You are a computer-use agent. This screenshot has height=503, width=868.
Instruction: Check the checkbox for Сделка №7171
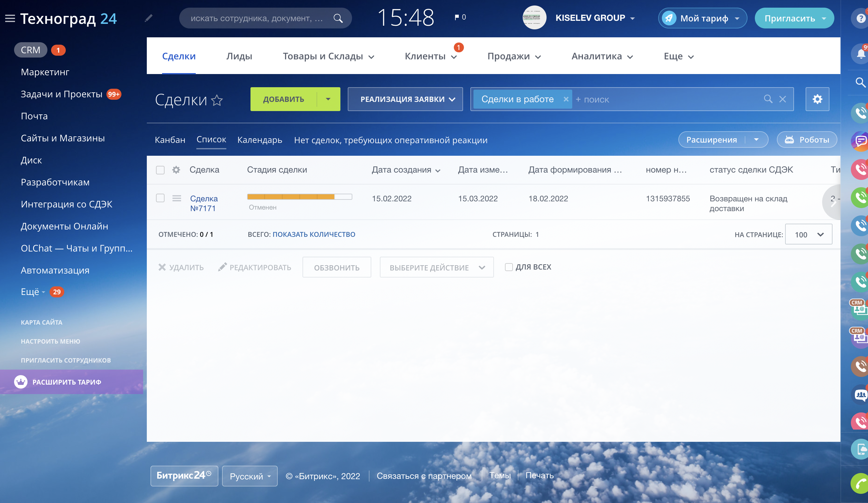pos(160,198)
